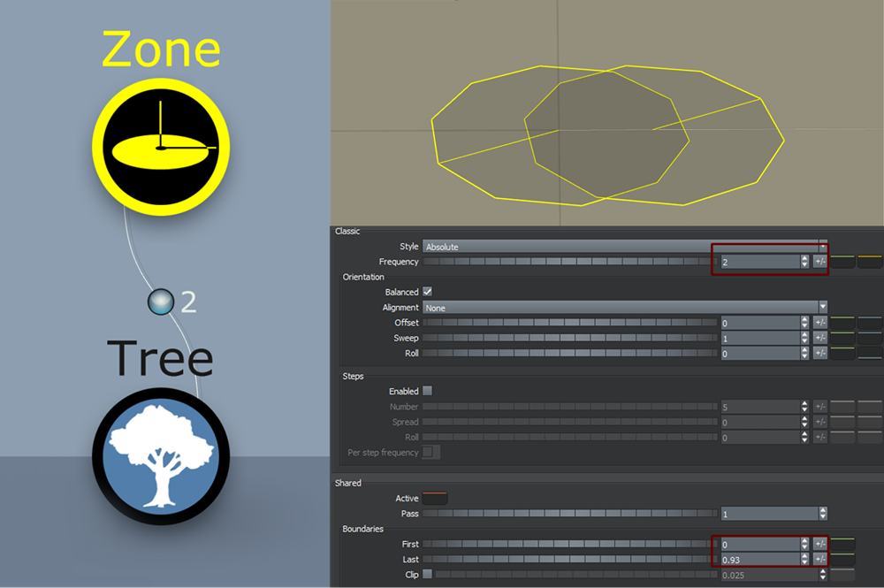
Task: Enable the Clip checkbox under Boundaries
Action: (x=427, y=574)
